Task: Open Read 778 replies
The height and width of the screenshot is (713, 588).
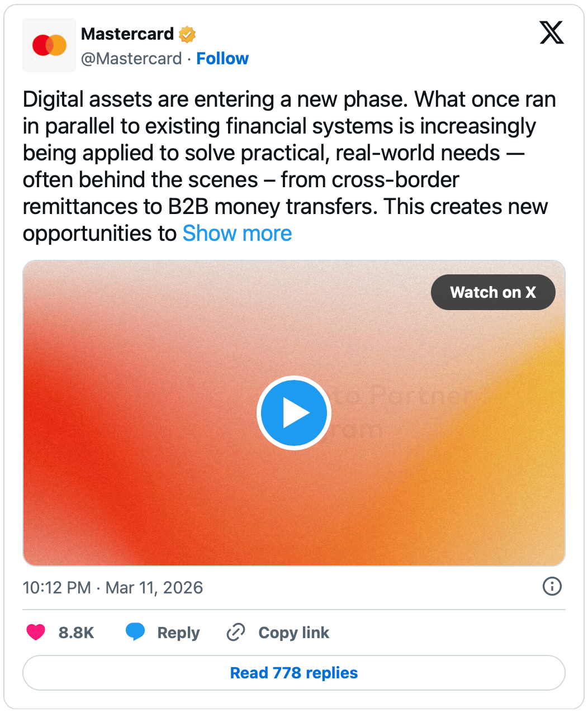Action: tap(294, 673)
